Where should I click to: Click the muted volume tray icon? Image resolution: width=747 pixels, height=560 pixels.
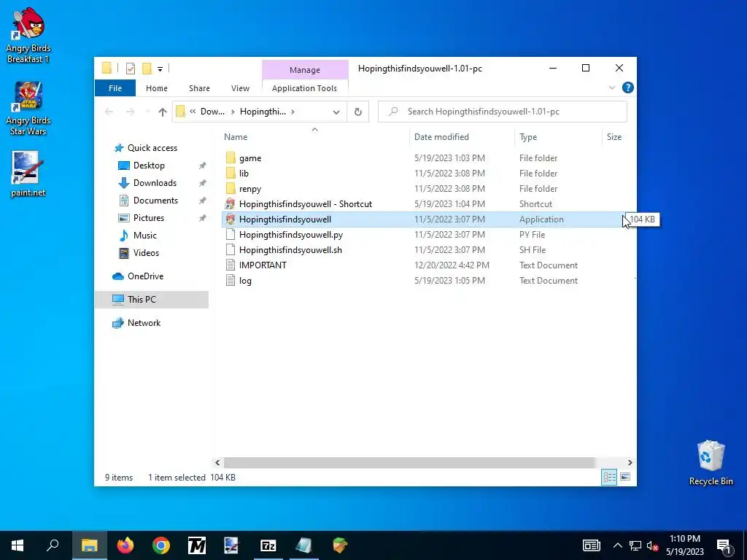[x=653, y=545]
